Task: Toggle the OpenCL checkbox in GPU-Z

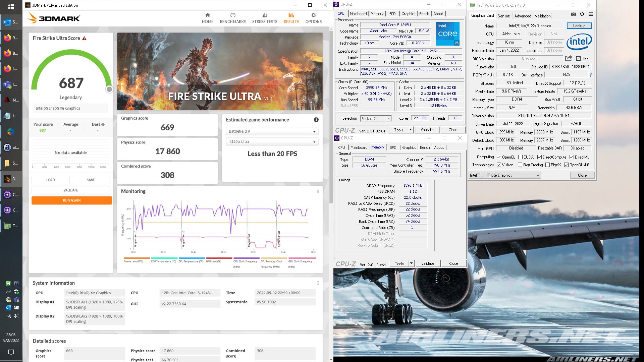Action: pos(499,157)
